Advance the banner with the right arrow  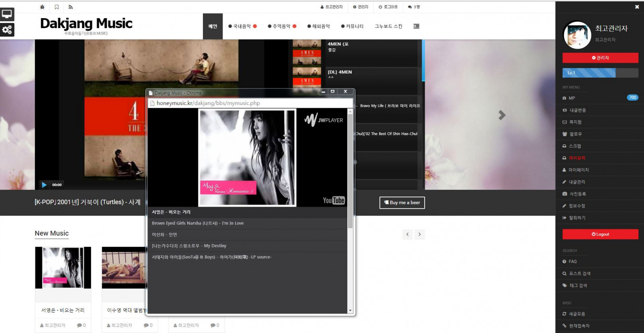[502, 115]
